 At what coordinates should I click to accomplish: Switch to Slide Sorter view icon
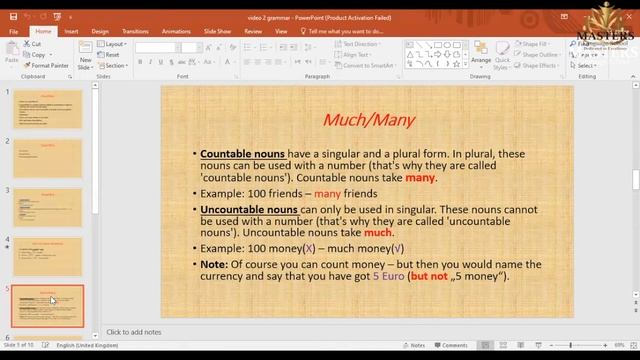tap(503, 345)
